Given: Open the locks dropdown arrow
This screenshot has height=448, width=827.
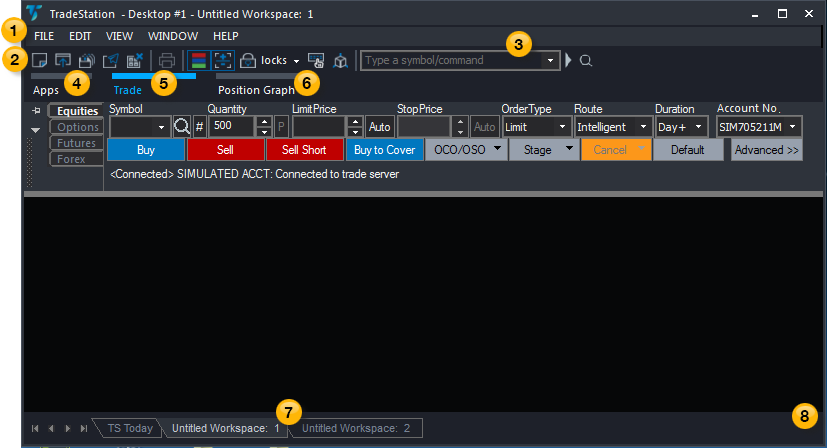Looking at the screenshot, I should click(x=296, y=61).
